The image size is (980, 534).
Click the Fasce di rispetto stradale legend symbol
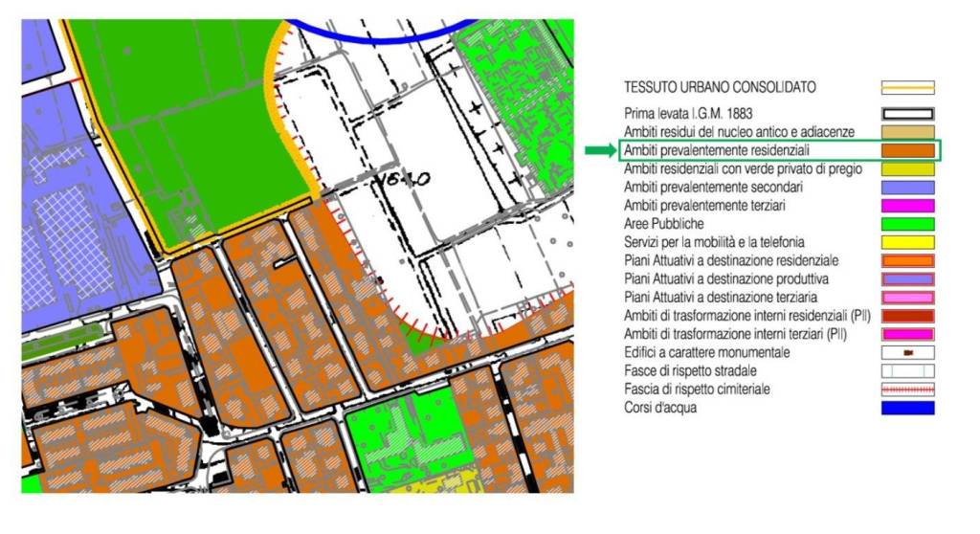tap(907, 371)
